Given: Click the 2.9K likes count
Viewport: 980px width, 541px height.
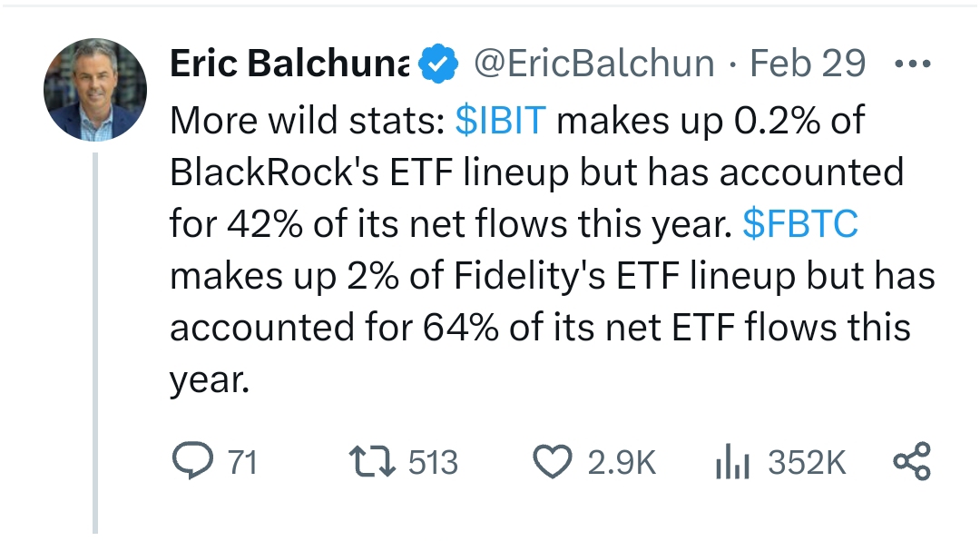Looking at the screenshot, I should (622, 463).
